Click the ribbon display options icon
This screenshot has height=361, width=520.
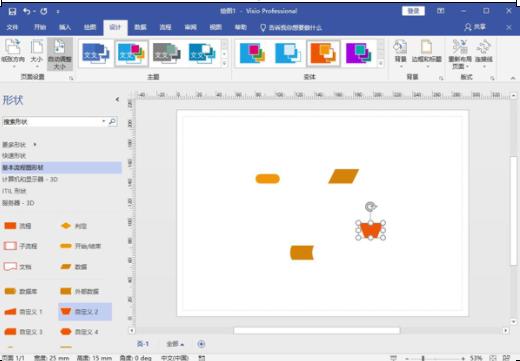[x=440, y=11]
